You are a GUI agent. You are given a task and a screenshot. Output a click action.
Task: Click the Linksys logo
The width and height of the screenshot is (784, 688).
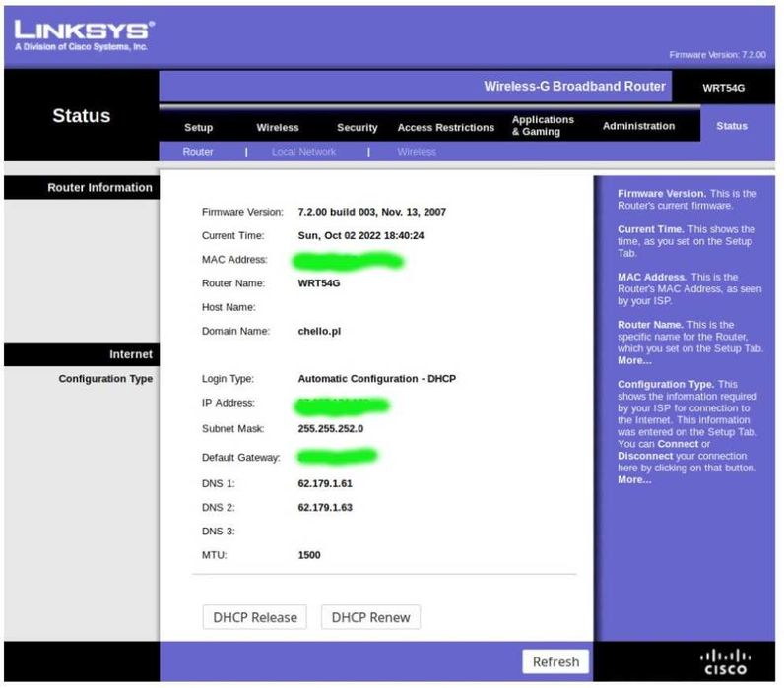84,35
